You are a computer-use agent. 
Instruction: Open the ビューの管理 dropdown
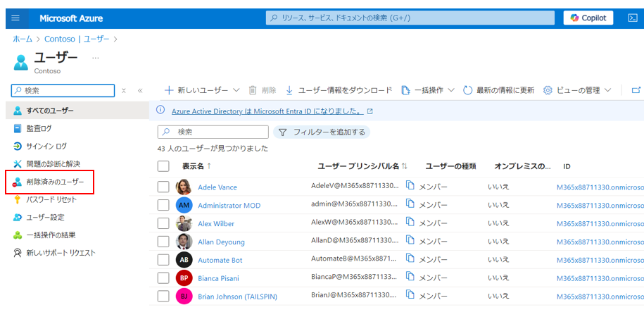click(577, 90)
